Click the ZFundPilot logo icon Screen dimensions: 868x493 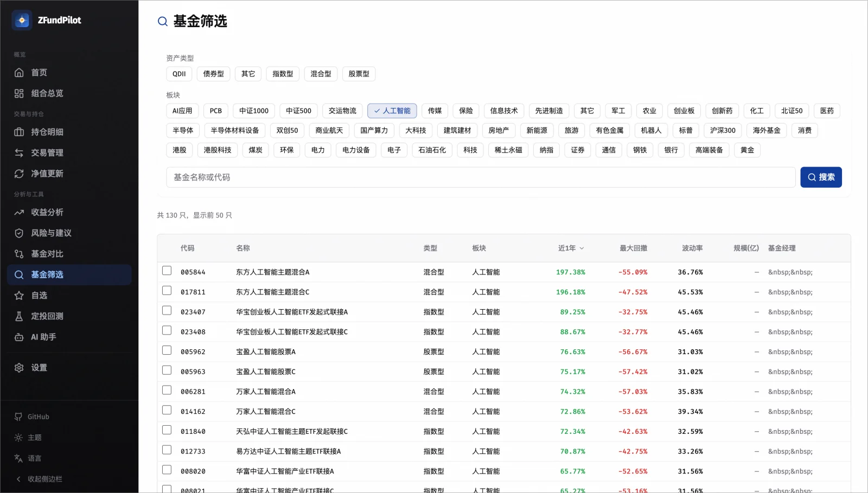pyautogui.click(x=22, y=20)
